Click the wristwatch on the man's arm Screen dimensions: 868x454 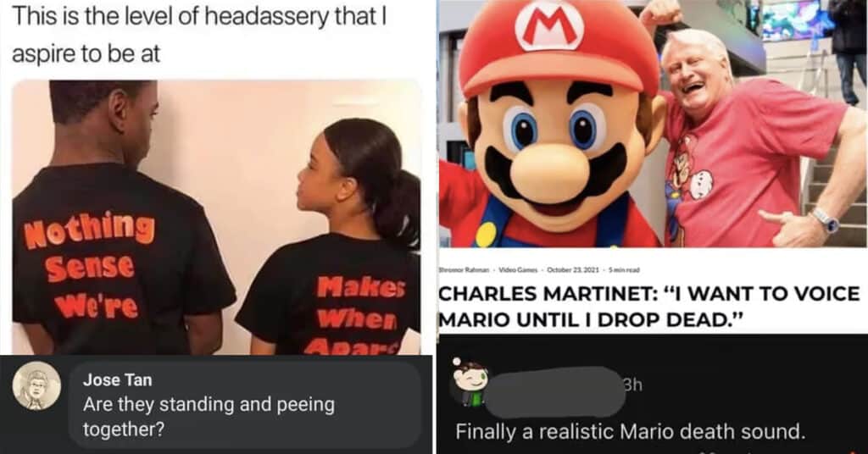click(826, 219)
